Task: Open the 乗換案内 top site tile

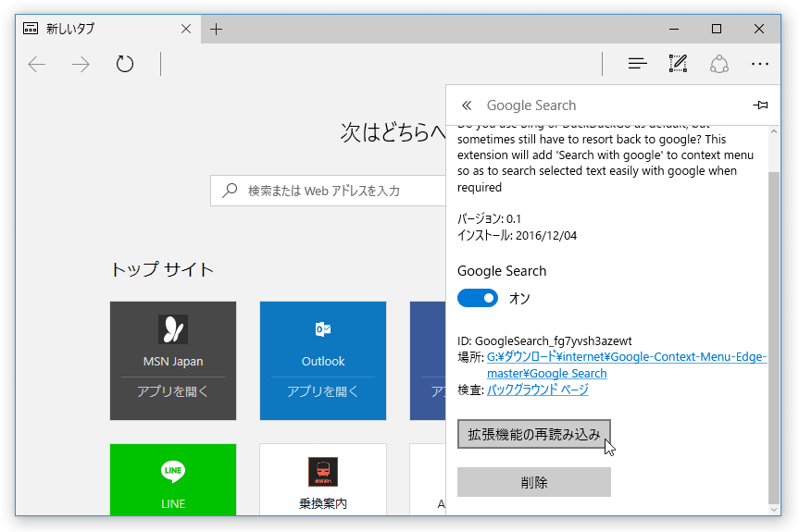Action: [x=323, y=479]
